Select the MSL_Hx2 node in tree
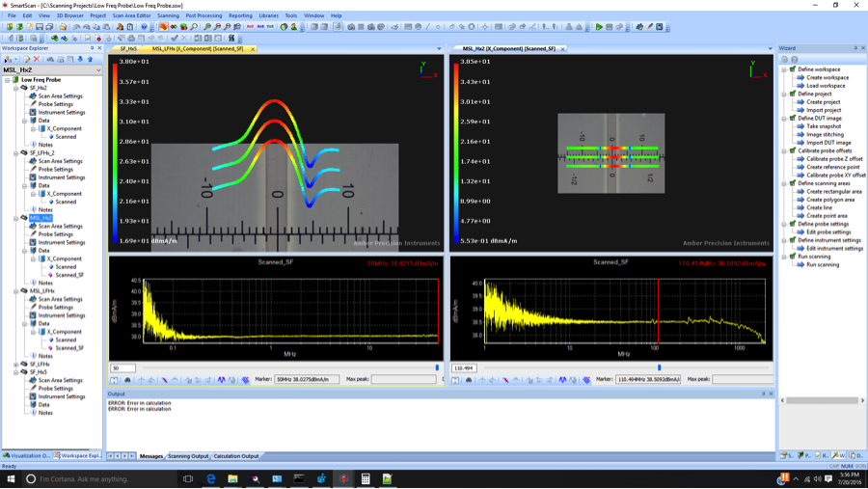 [41, 218]
